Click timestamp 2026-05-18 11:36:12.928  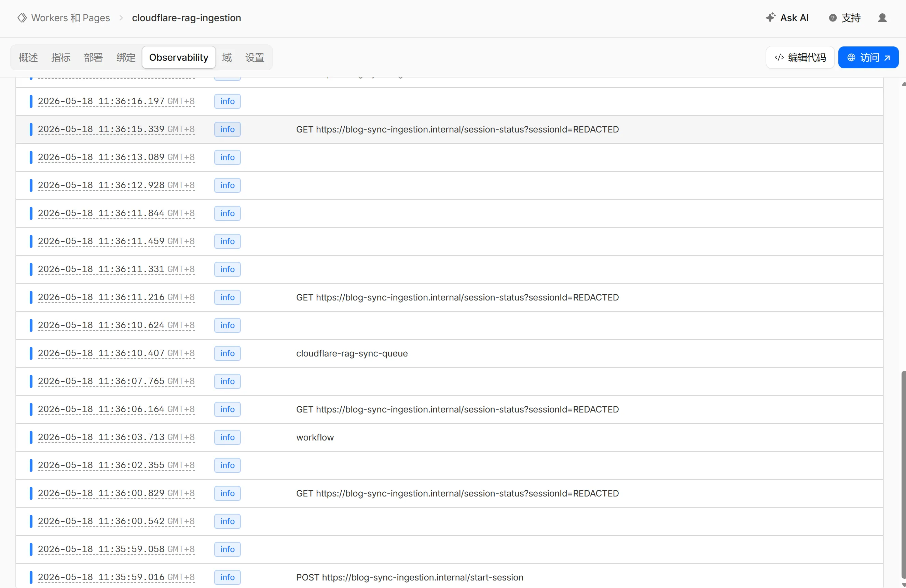coord(116,185)
